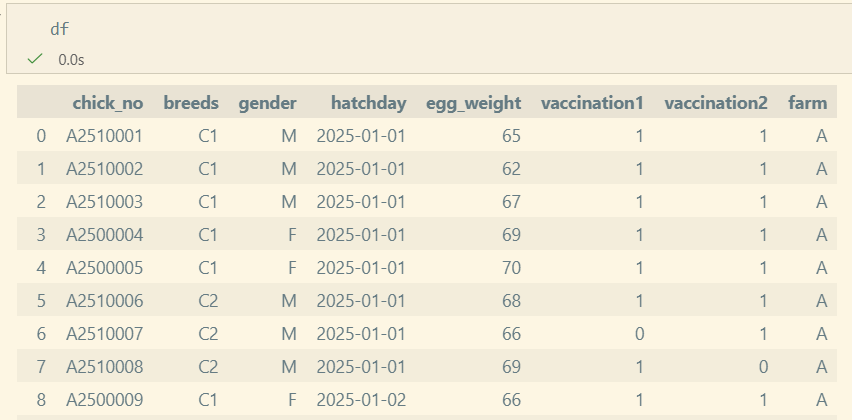Click chick number A2510001 cell
This screenshot has width=852, height=420.
point(104,136)
